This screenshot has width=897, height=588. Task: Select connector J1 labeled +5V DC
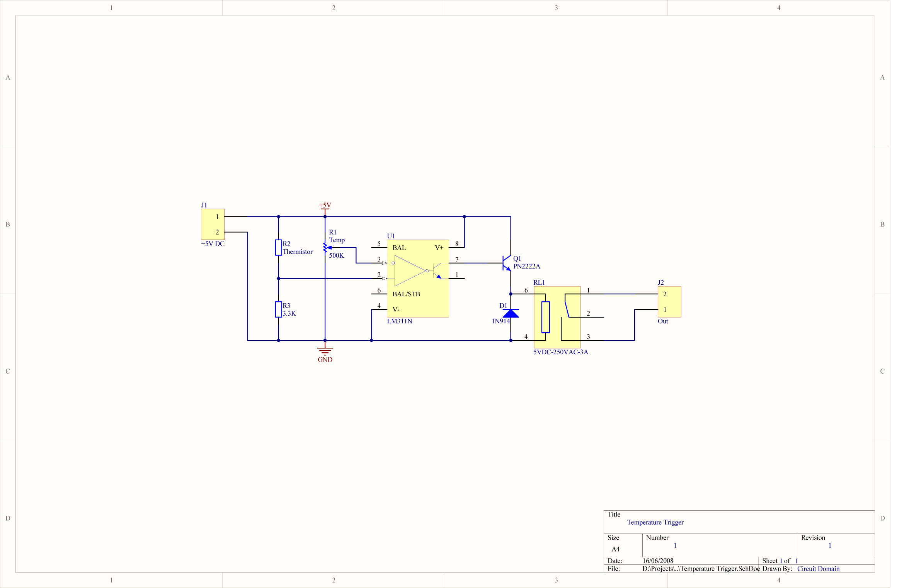pyautogui.click(x=213, y=224)
